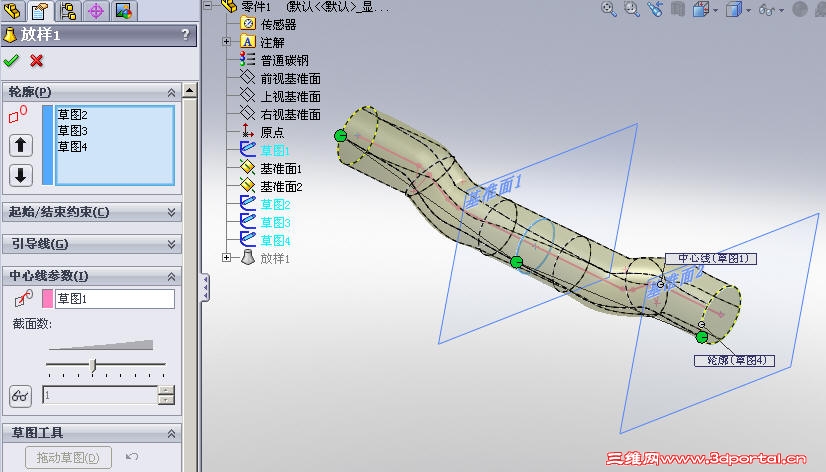Open the Display Style dropdown arrow

748,10
